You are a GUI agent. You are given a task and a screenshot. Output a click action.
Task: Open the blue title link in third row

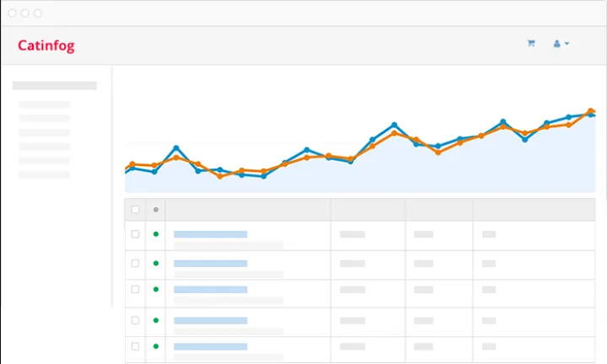click(211, 288)
